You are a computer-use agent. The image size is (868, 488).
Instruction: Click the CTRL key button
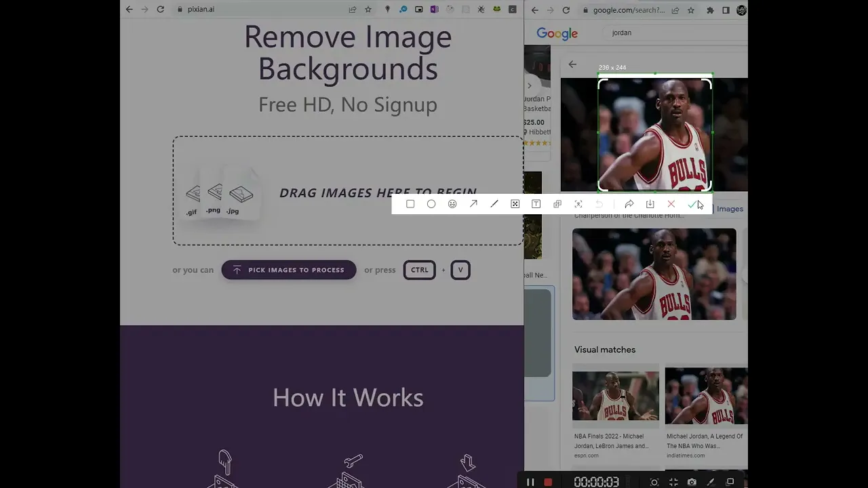[420, 270]
